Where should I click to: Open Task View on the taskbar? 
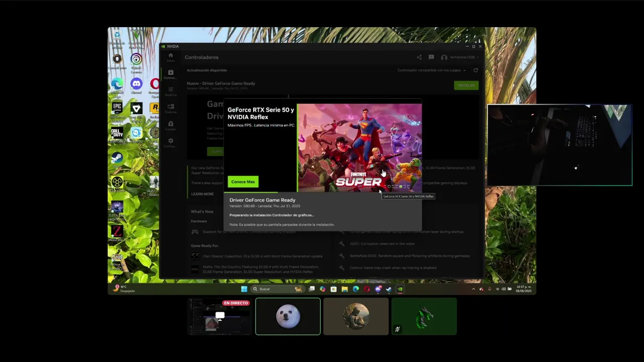pyautogui.click(x=312, y=289)
